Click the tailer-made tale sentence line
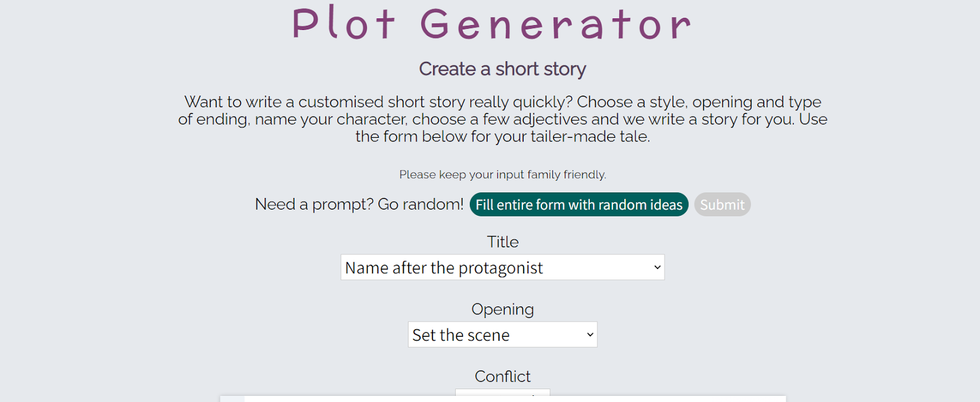This screenshot has width=980, height=402. point(502,136)
